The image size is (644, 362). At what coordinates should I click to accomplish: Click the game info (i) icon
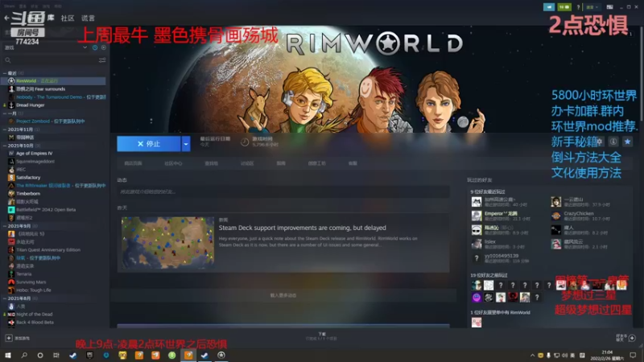click(613, 142)
